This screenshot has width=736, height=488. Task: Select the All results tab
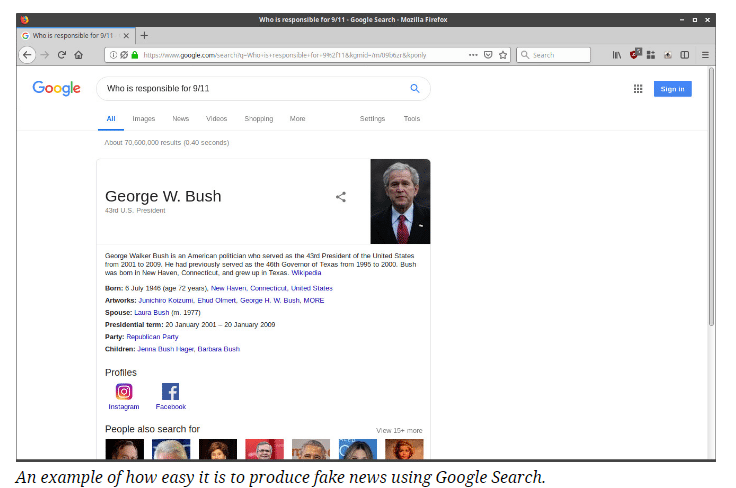click(111, 119)
